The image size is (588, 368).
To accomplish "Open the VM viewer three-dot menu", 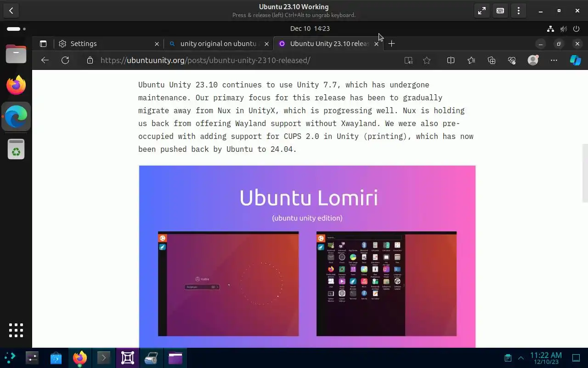I will tap(519, 11).
